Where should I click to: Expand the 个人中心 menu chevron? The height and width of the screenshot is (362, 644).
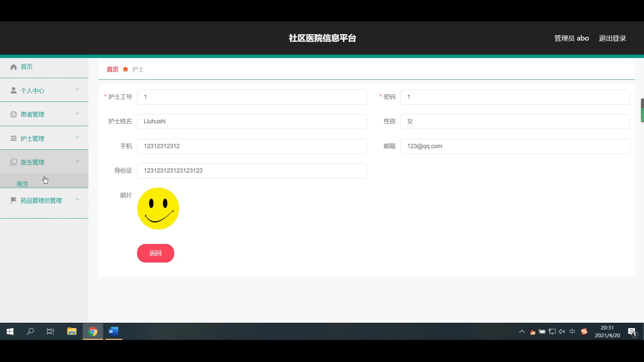(77, 89)
